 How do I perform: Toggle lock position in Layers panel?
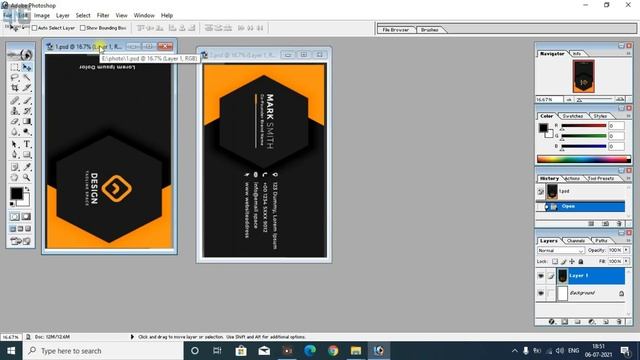572,261
